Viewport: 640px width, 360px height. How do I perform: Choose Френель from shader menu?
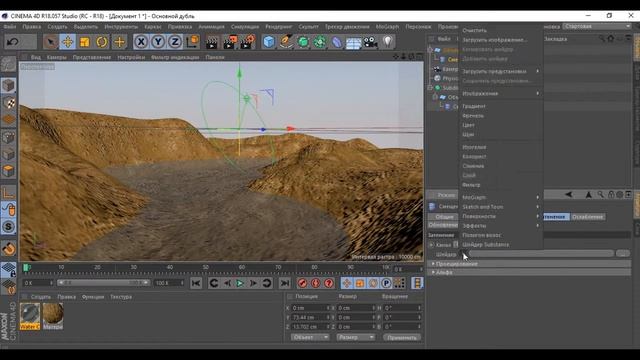(x=473, y=116)
